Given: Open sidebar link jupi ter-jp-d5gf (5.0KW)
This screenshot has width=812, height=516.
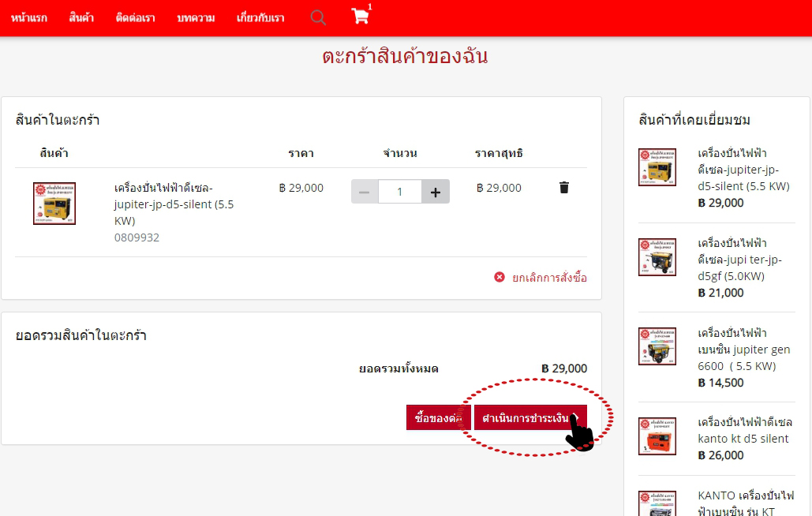Looking at the screenshot, I should coord(740,260).
